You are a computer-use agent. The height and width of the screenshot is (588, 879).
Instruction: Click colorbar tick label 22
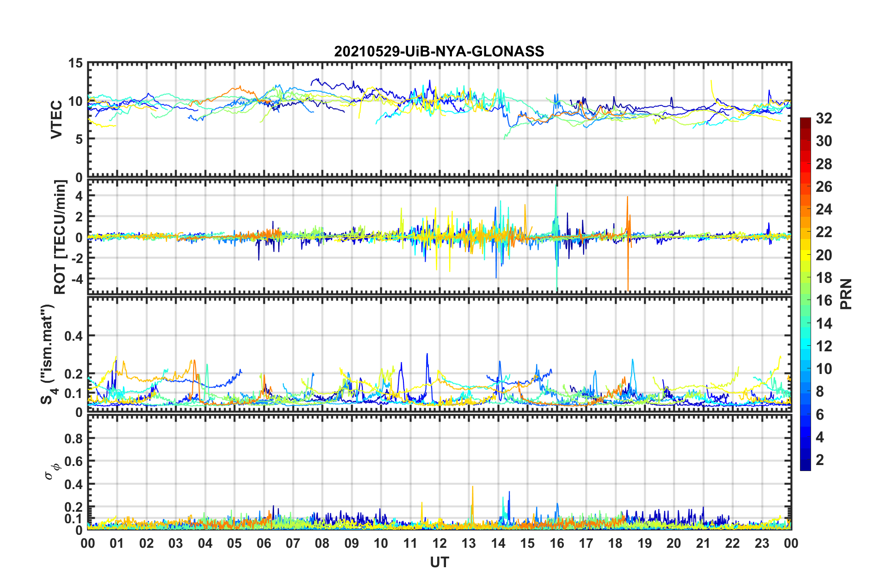click(x=824, y=232)
